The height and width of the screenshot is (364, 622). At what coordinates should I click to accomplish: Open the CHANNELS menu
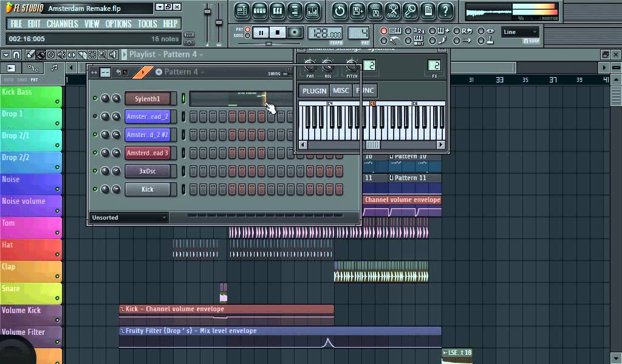point(63,24)
